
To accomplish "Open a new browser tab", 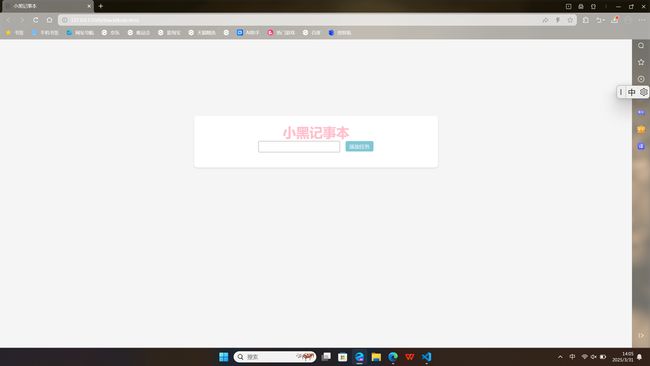I will pyautogui.click(x=101, y=6).
